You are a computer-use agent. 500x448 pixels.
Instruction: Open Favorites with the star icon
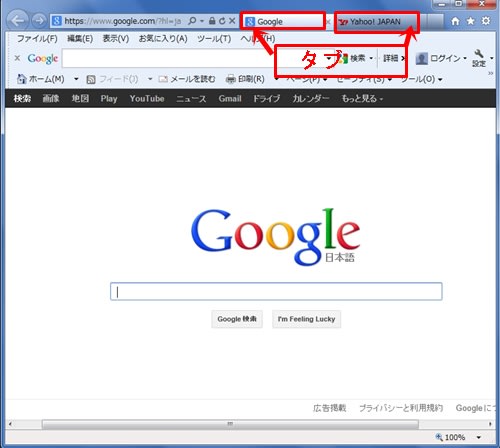point(470,21)
